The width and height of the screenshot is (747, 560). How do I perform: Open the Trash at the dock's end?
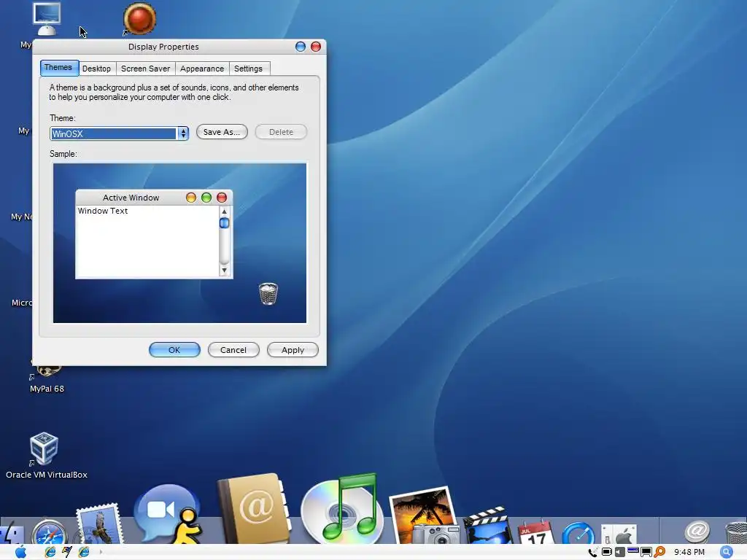click(735, 533)
